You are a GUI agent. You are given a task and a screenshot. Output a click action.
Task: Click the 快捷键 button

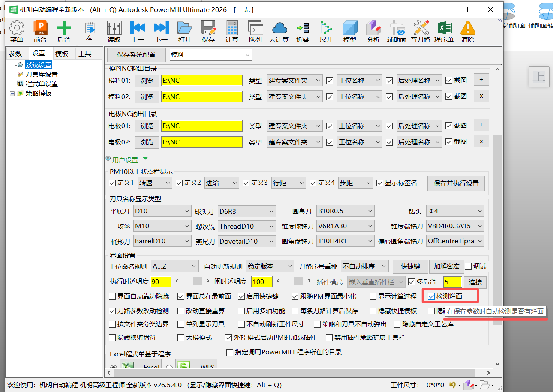pos(410,266)
